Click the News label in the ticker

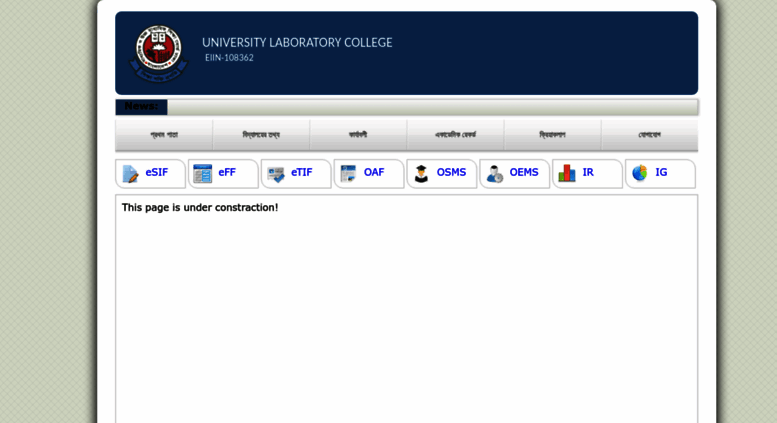141,106
